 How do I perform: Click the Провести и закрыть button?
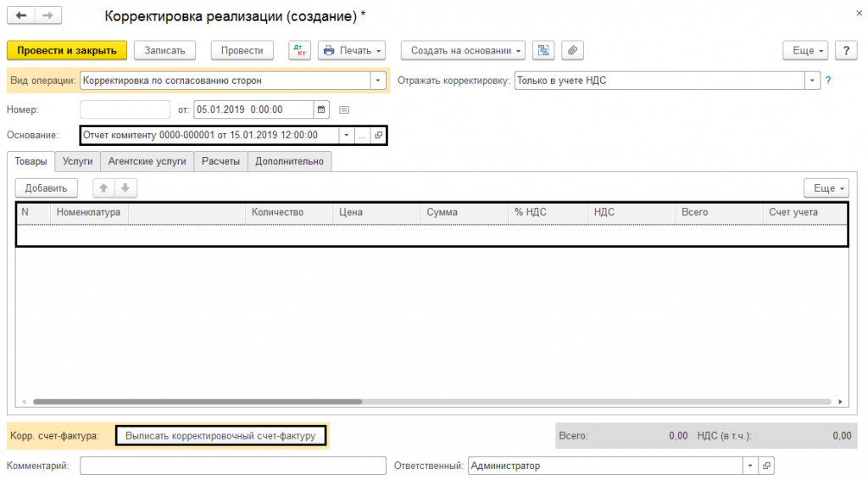67,51
